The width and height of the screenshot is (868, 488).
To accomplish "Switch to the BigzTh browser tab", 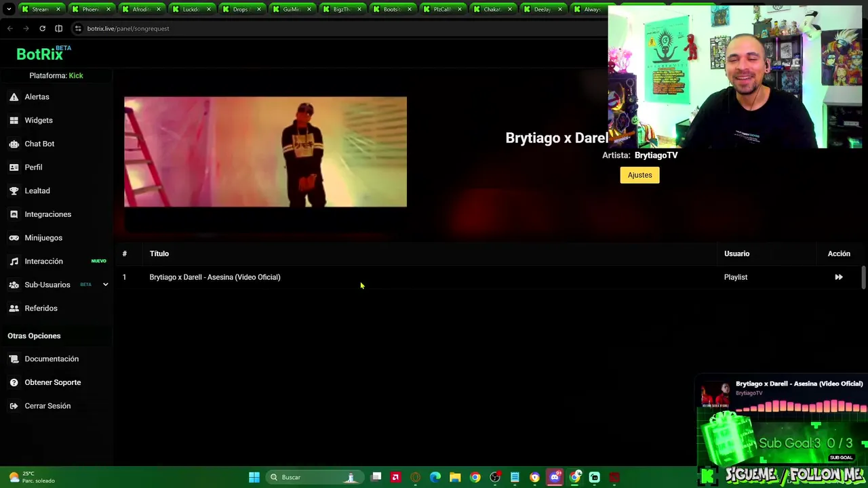I will coord(342,9).
